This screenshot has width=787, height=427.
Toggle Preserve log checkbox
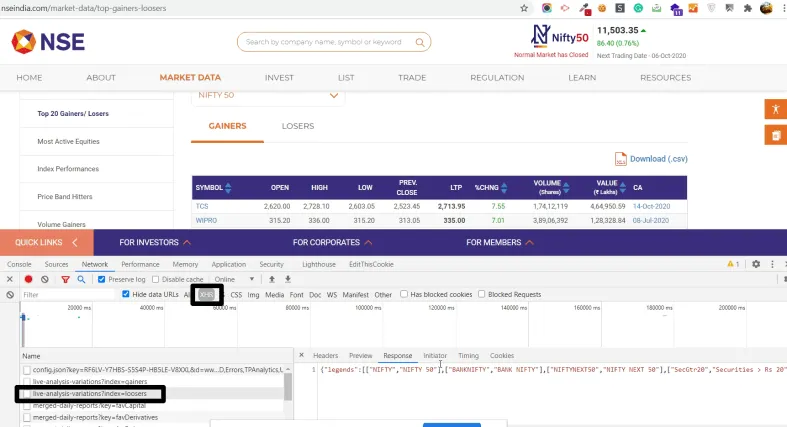[101, 279]
